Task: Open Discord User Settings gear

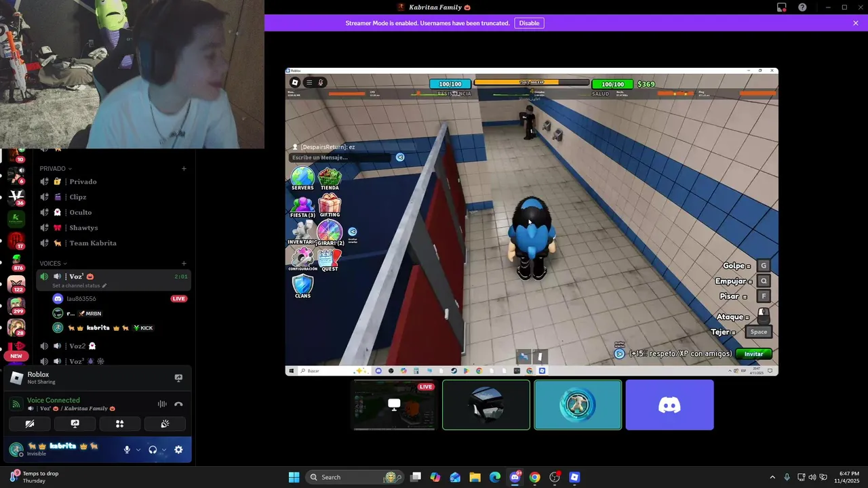Action: click(178, 449)
